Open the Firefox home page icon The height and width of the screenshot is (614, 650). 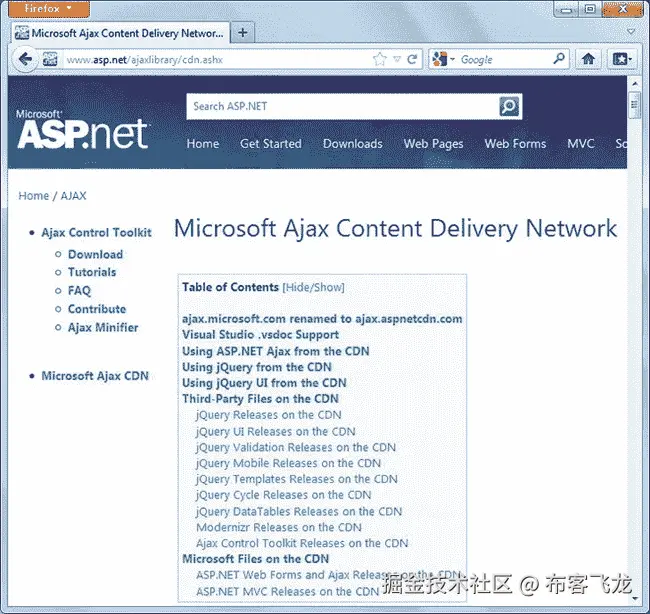588,59
